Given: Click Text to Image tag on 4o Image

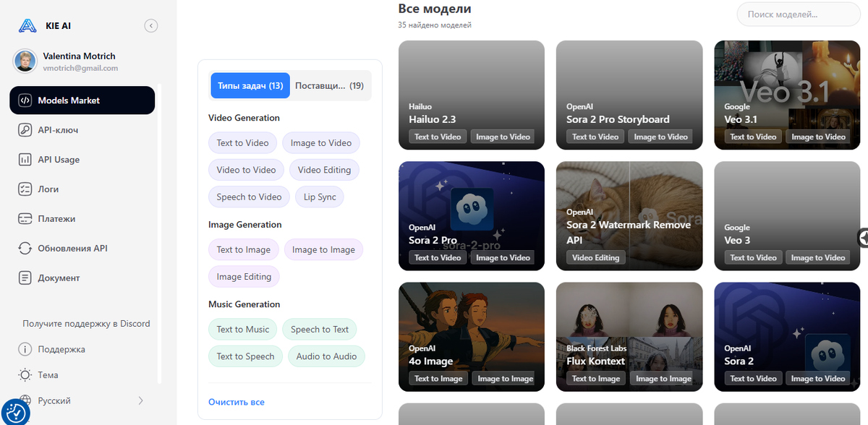Looking at the screenshot, I should (x=438, y=379).
